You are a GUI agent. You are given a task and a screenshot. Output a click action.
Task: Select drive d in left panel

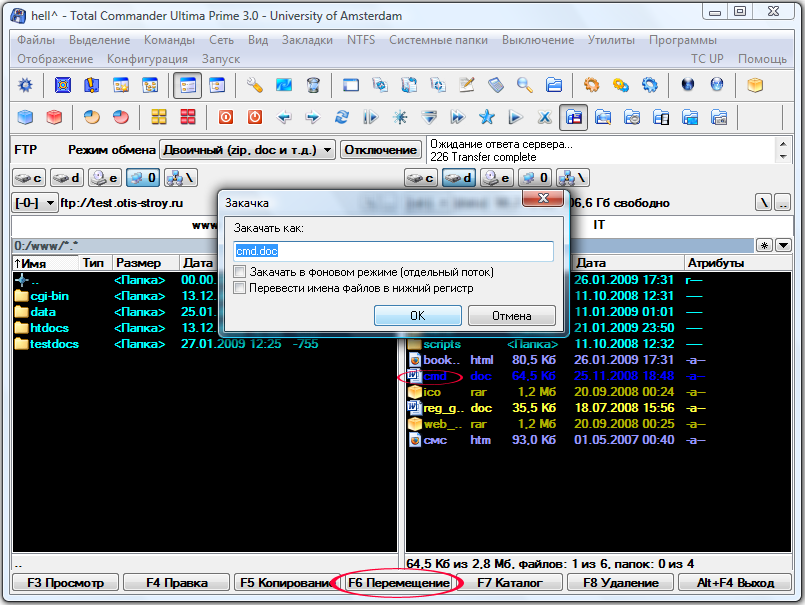pos(67,178)
